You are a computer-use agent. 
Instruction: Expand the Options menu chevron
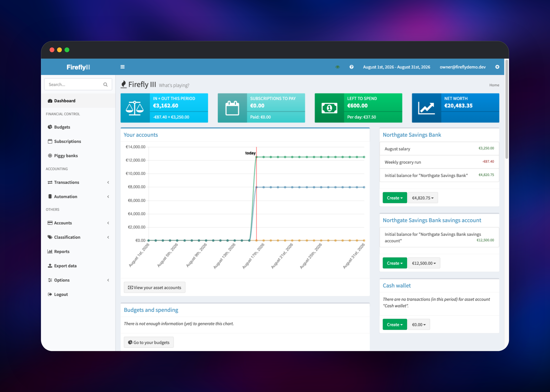(x=108, y=280)
